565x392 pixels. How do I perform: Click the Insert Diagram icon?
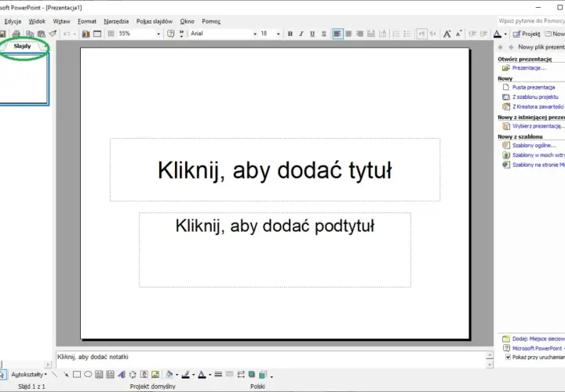pos(133,375)
